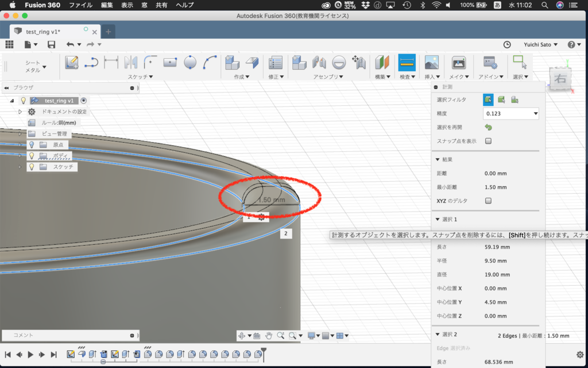
Task: Click the new design plus tab button
Action: (109, 32)
